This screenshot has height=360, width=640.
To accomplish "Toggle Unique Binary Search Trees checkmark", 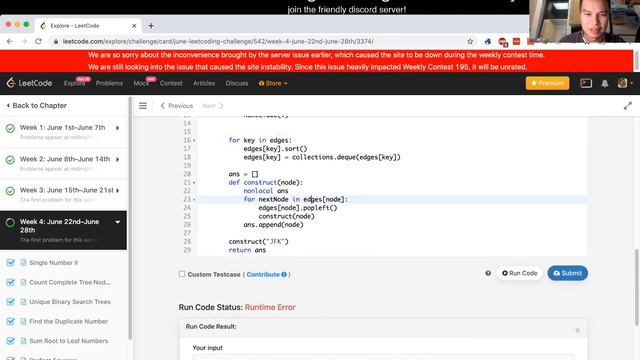I will click(x=11, y=302).
